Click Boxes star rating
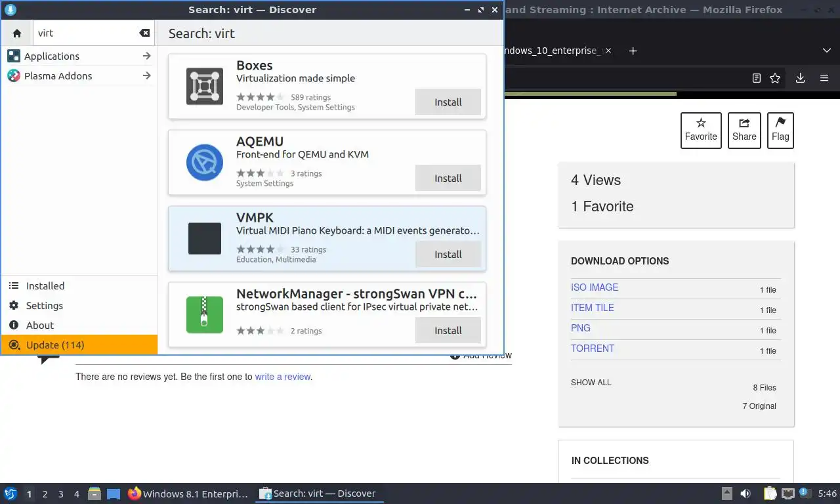Screen dimensions: 840x504 click(261, 97)
